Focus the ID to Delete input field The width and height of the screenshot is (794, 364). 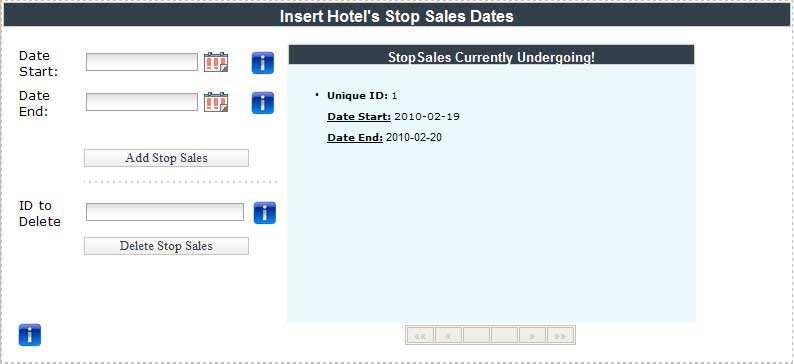(165, 212)
